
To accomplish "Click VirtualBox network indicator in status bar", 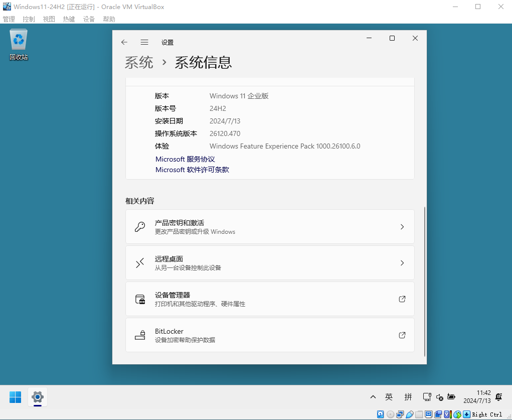I will pos(400,414).
